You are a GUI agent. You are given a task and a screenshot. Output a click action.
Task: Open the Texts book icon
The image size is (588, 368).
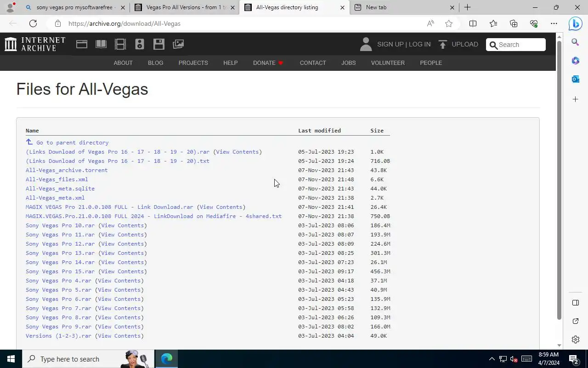click(x=101, y=44)
